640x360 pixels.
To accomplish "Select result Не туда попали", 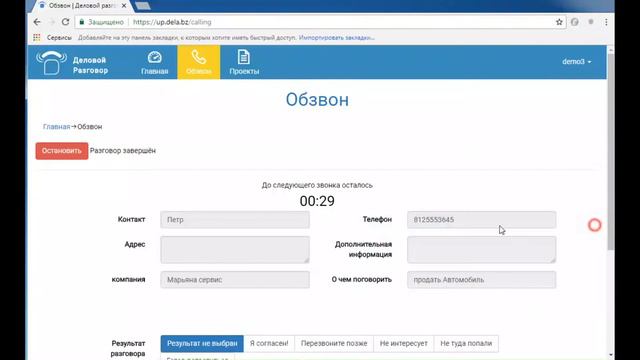I will (466, 343).
